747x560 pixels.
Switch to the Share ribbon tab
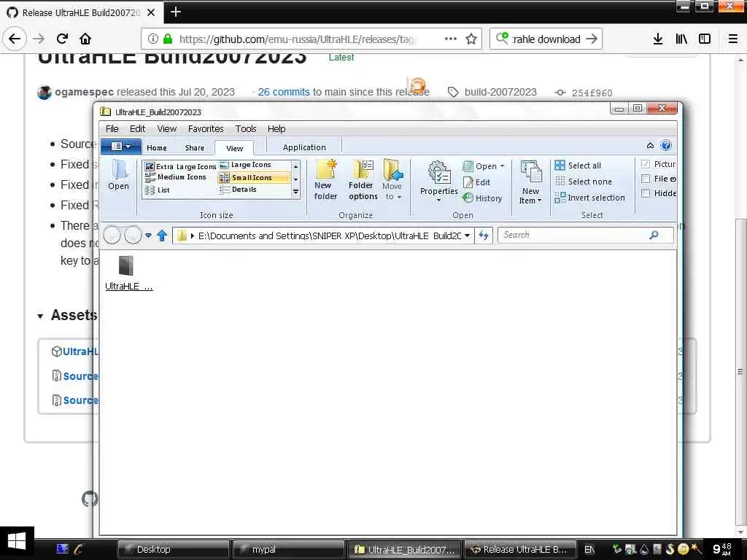[x=194, y=147]
